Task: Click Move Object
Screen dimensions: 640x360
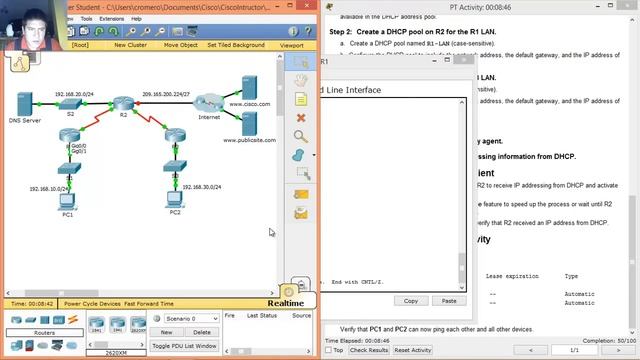Action: tap(180, 45)
